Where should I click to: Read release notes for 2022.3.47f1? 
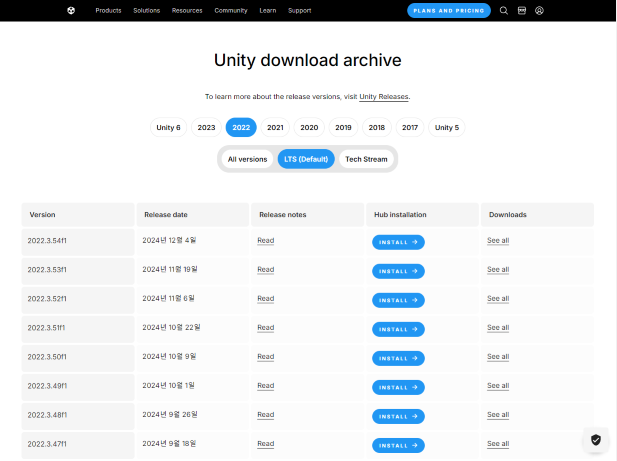click(x=266, y=444)
